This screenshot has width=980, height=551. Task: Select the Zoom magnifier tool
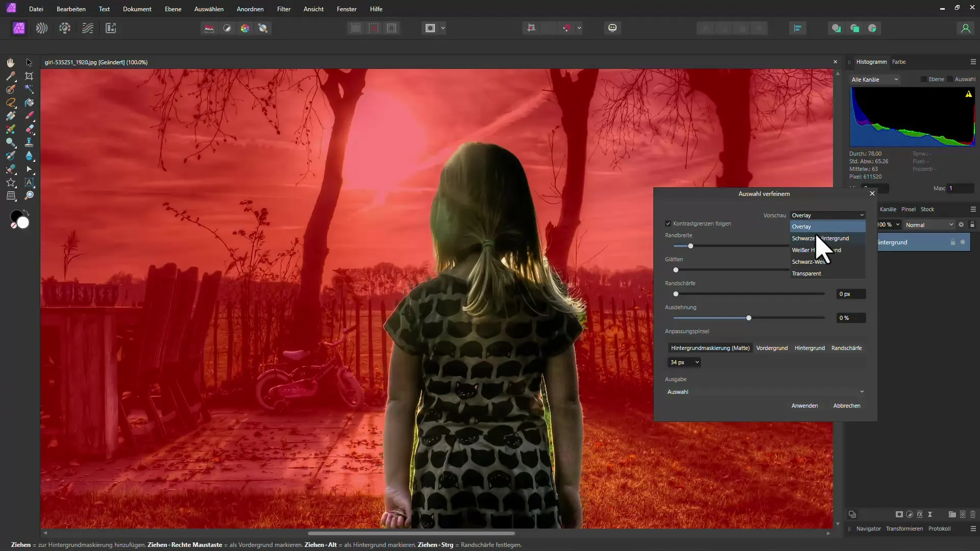click(x=29, y=195)
